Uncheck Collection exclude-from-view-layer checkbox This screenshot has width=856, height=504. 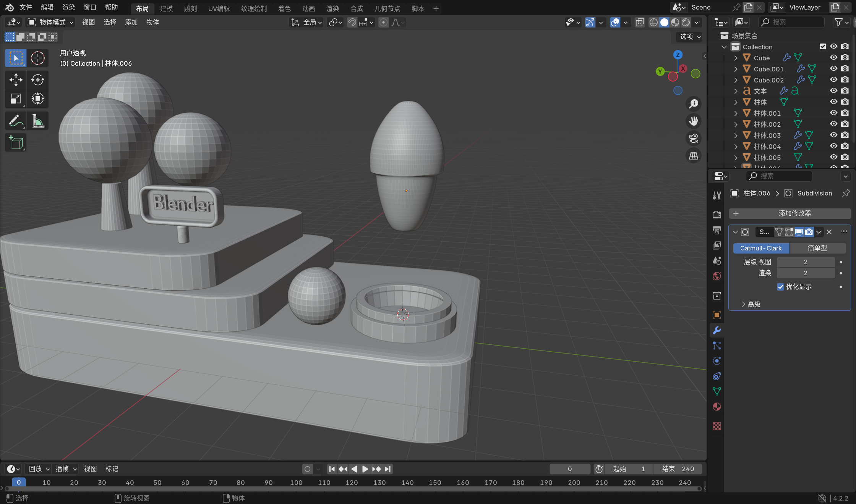[823, 47]
